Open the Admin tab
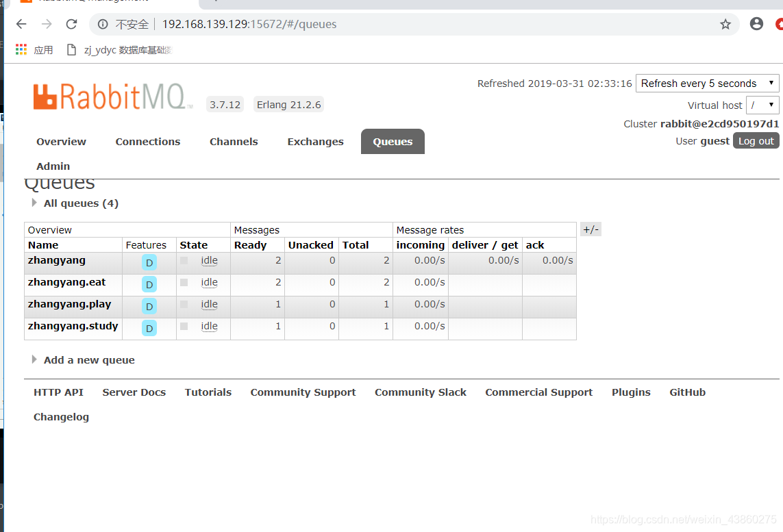783x532 pixels. [x=53, y=166]
